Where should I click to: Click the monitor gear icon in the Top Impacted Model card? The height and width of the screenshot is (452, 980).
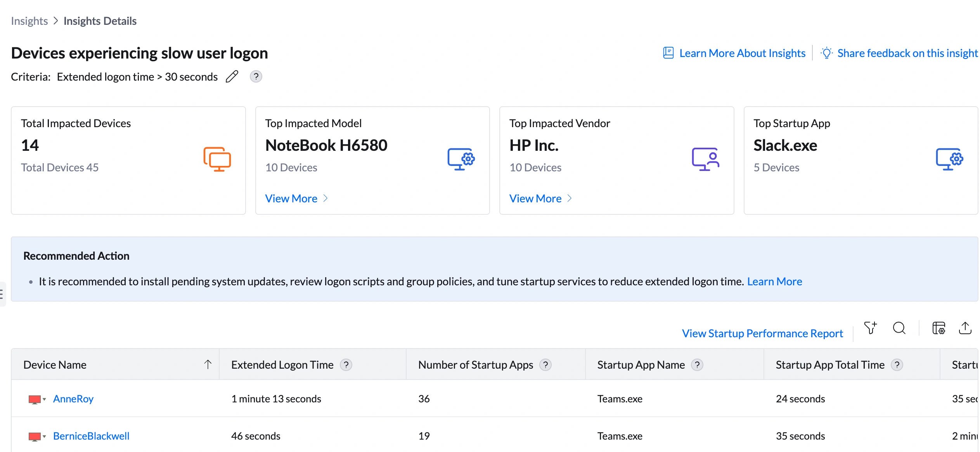point(461,159)
